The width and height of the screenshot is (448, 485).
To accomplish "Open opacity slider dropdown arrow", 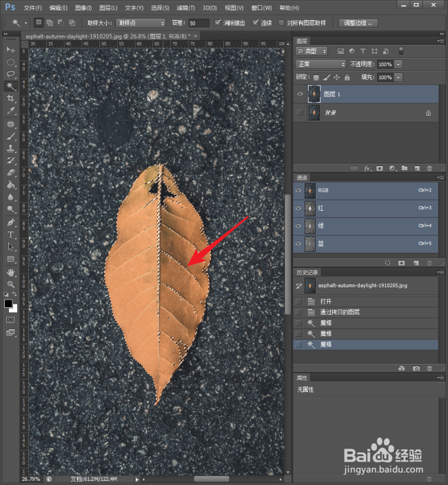I will [398, 64].
